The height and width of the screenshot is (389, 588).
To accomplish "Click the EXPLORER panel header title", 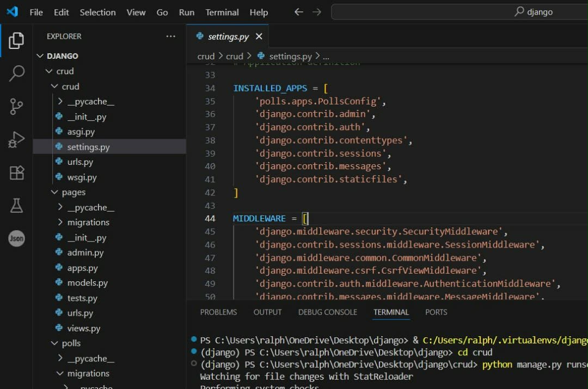I will 64,36.
